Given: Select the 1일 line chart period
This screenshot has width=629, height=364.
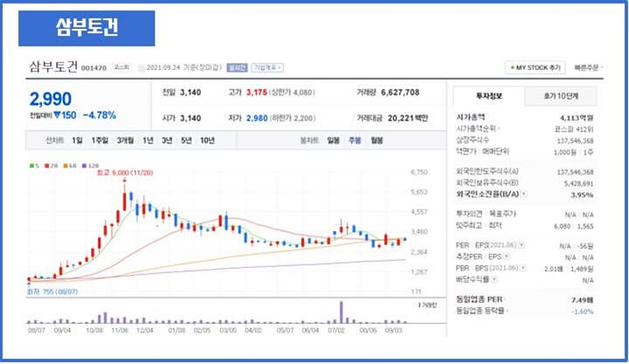Looking at the screenshot, I should coord(77,141).
